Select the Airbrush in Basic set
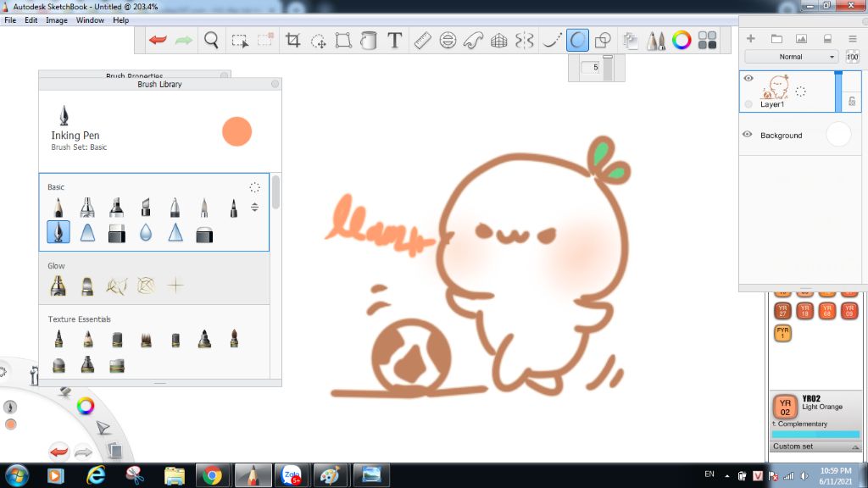868x488 pixels. (x=87, y=208)
